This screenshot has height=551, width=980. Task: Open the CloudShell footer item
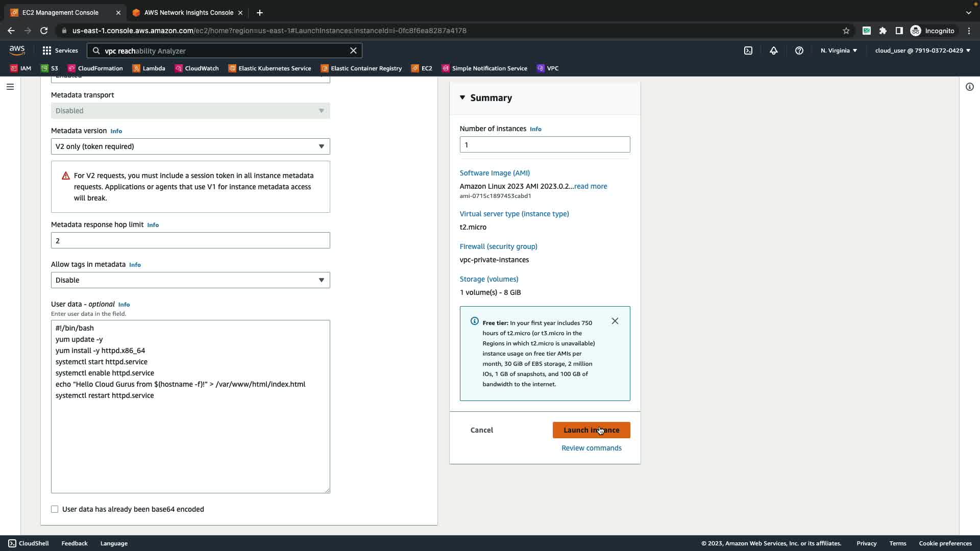tap(29, 543)
